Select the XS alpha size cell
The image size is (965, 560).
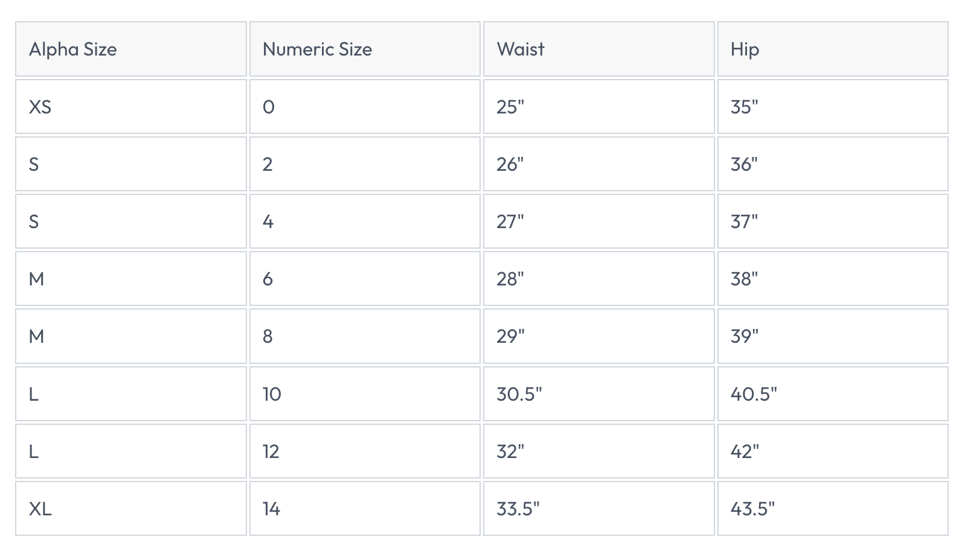[40, 107]
